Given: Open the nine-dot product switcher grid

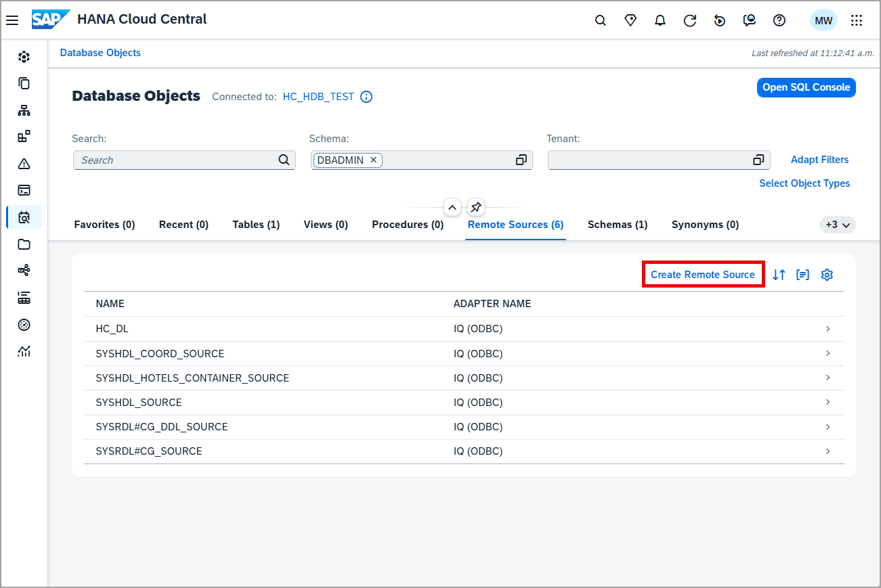Looking at the screenshot, I should [x=857, y=20].
